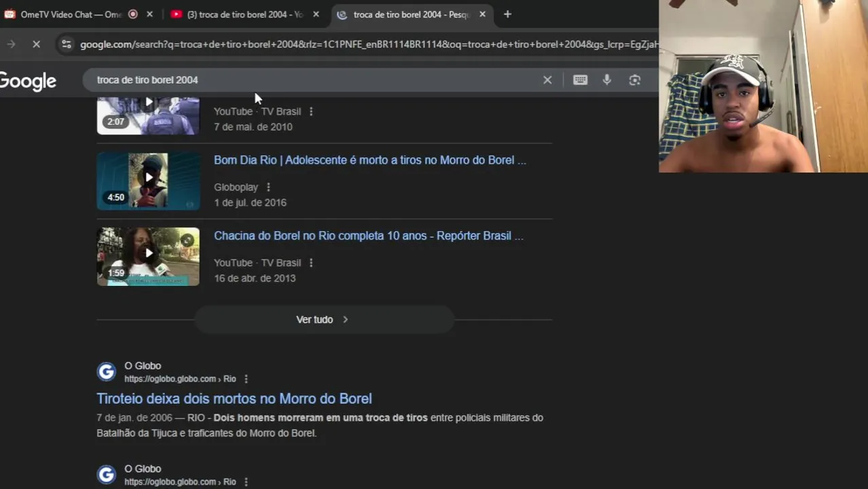
Task: Close the YouTube tab
Action: point(316,14)
